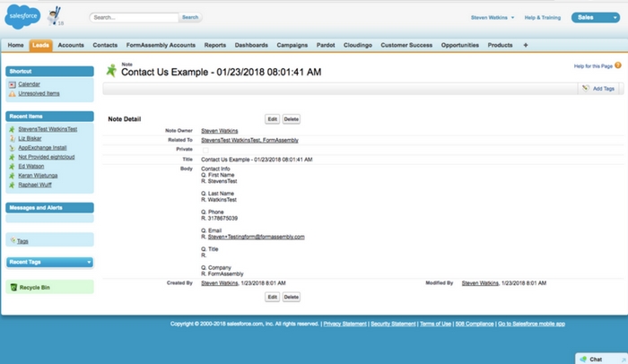628x364 pixels.
Task: Open the Privacy Statement link
Action: click(345, 324)
